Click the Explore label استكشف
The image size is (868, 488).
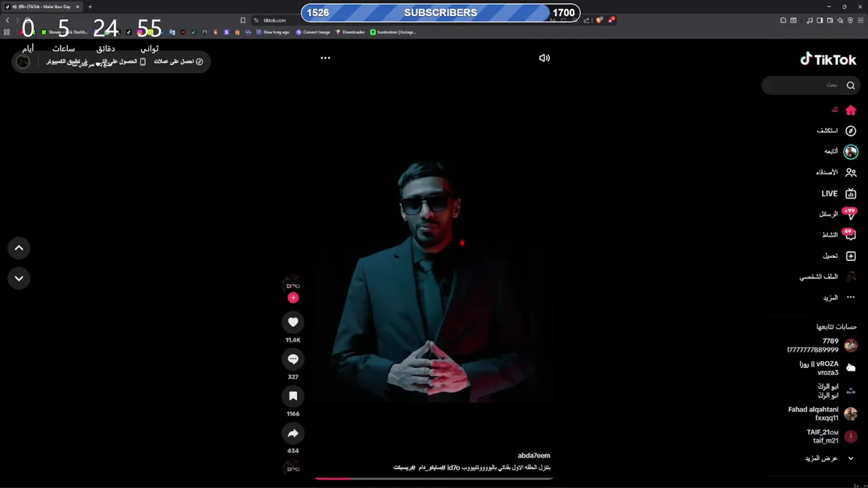[827, 131]
